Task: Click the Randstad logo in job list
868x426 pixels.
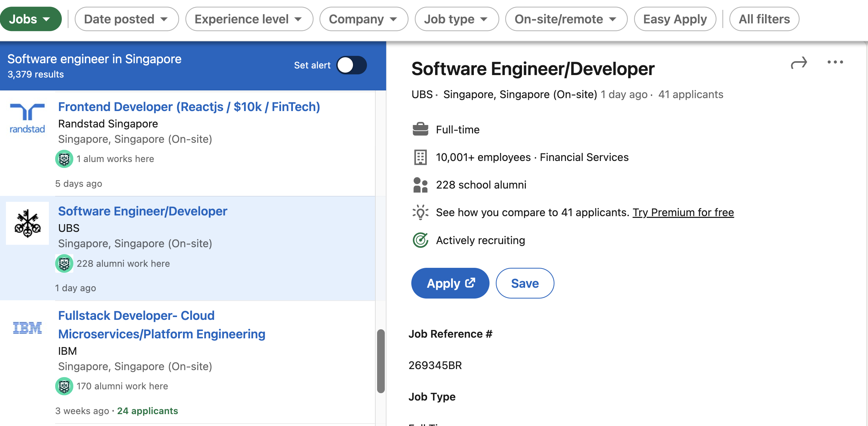Action: (x=28, y=119)
